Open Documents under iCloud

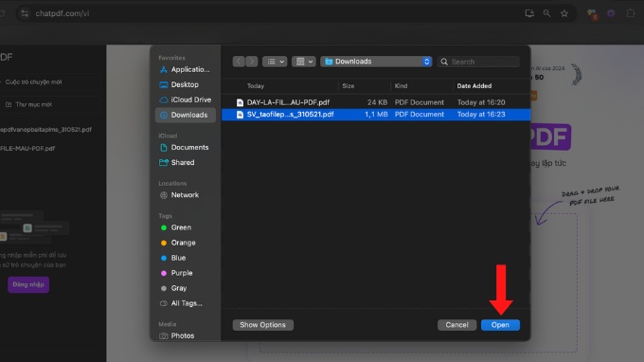tap(186, 147)
